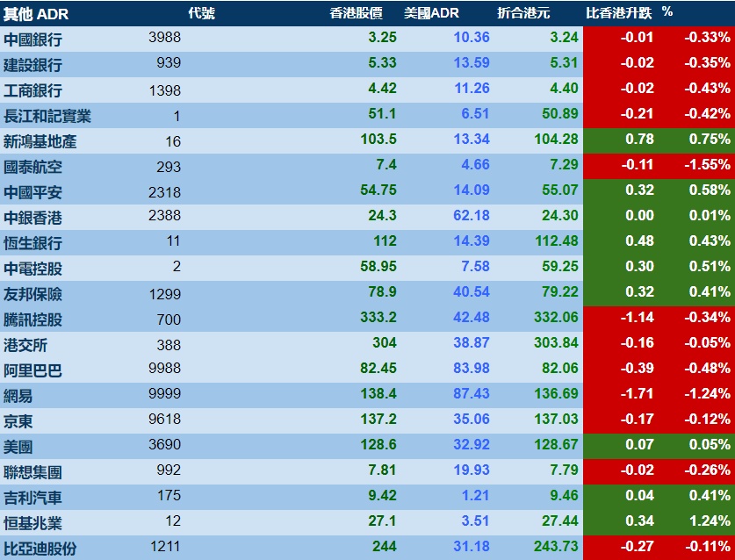Select stock name 國泰航空
Viewport: 735px width, 560px height.
[32, 167]
